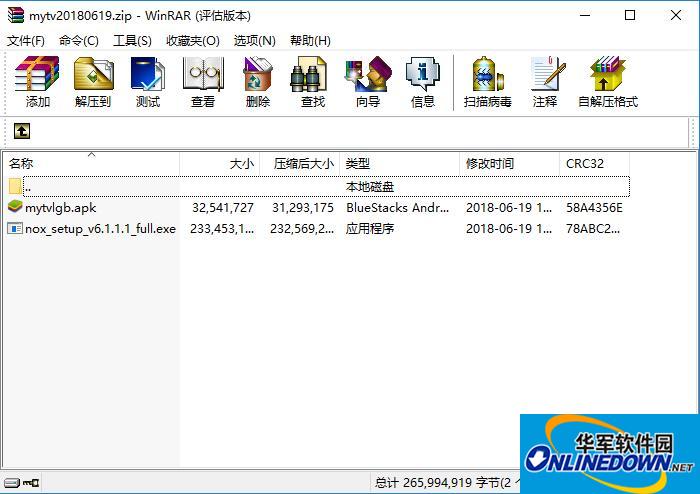Sort by the 名称 column header
Screen dimensions: 700x494
tap(91, 164)
